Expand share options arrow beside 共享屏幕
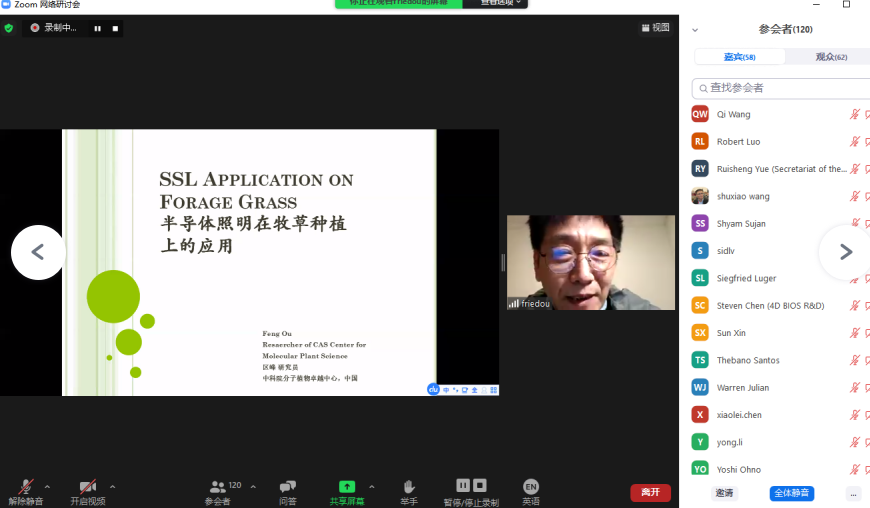The height and width of the screenshot is (508, 870). click(x=372, y=487)
